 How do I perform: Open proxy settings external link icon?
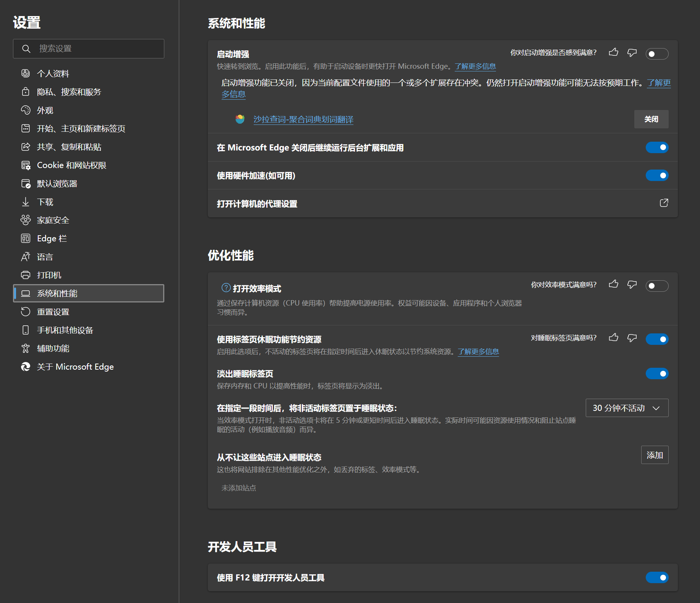pos(664,203)
